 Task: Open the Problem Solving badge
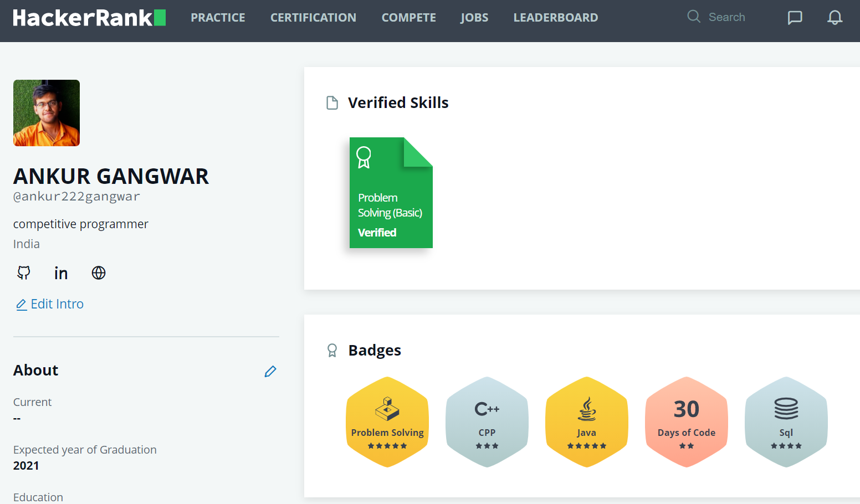(387, 422)
